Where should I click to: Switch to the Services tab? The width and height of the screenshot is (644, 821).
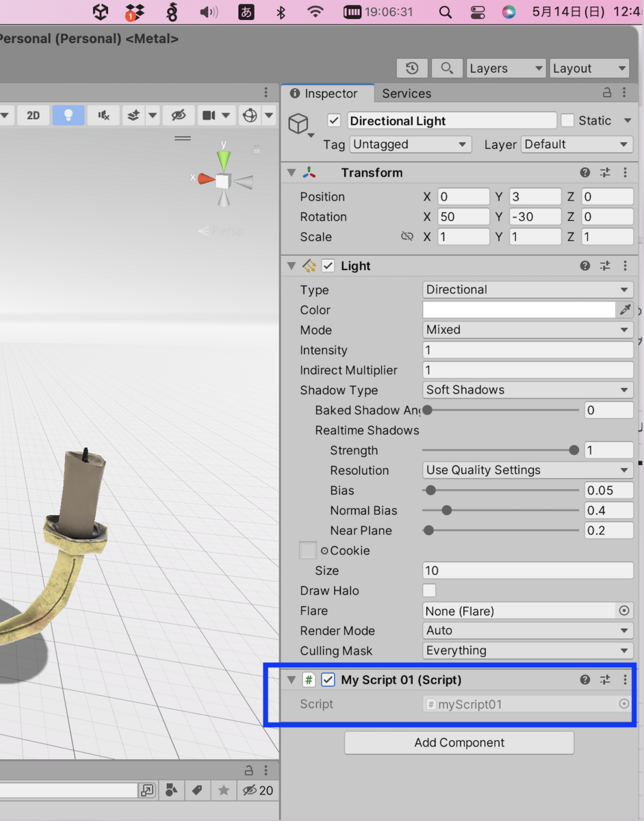pos(407,93)
